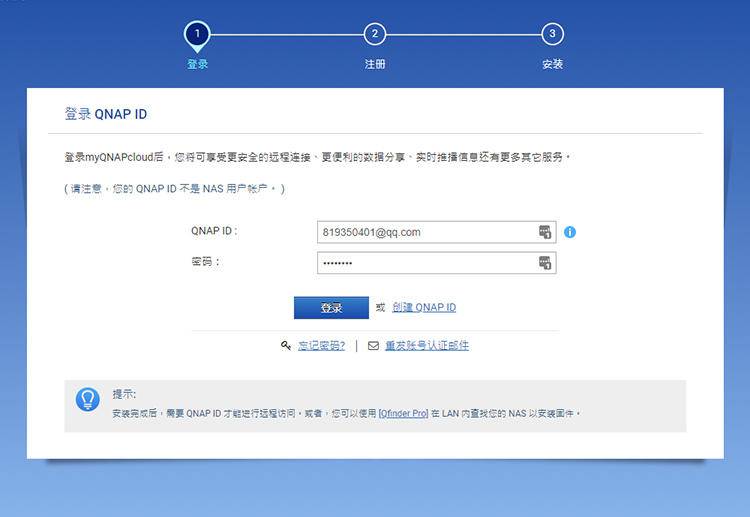Select step 3 安装 circle
Viewport: 750px width, 517px height.
[552, 34]
